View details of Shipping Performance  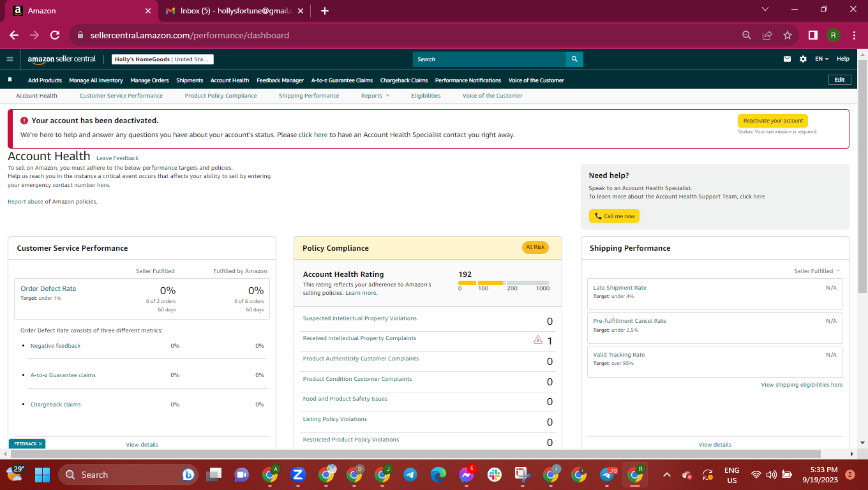(715, 445)
